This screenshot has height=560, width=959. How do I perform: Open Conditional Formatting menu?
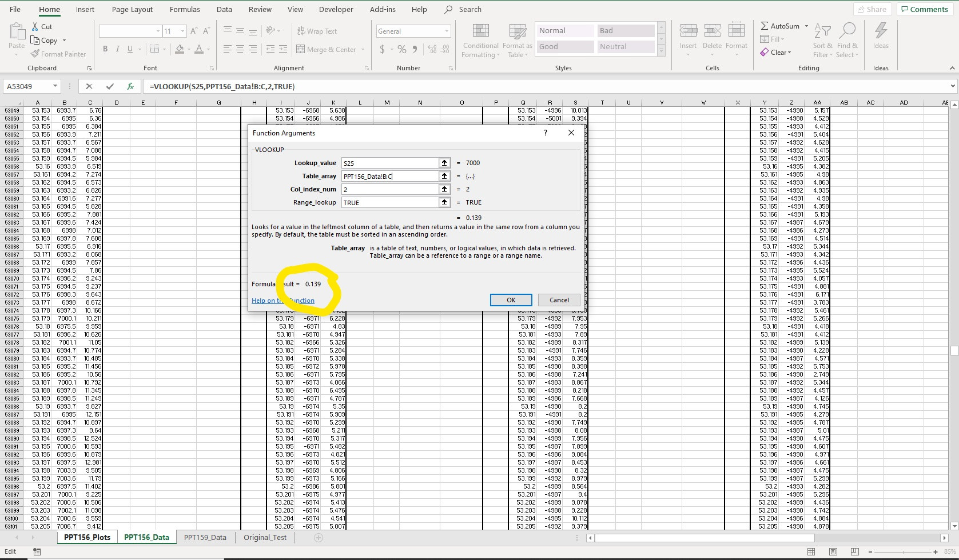481,41
